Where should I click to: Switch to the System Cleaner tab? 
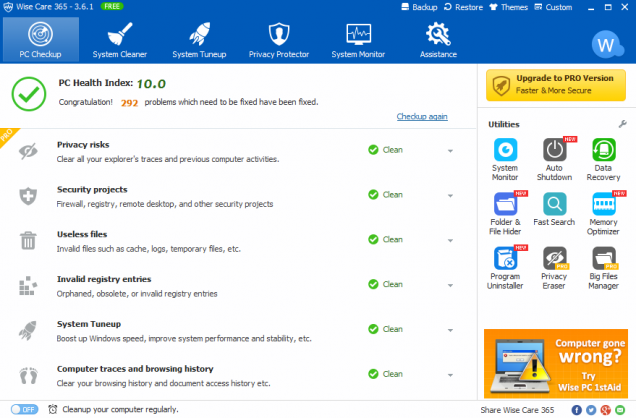point(120,39)
